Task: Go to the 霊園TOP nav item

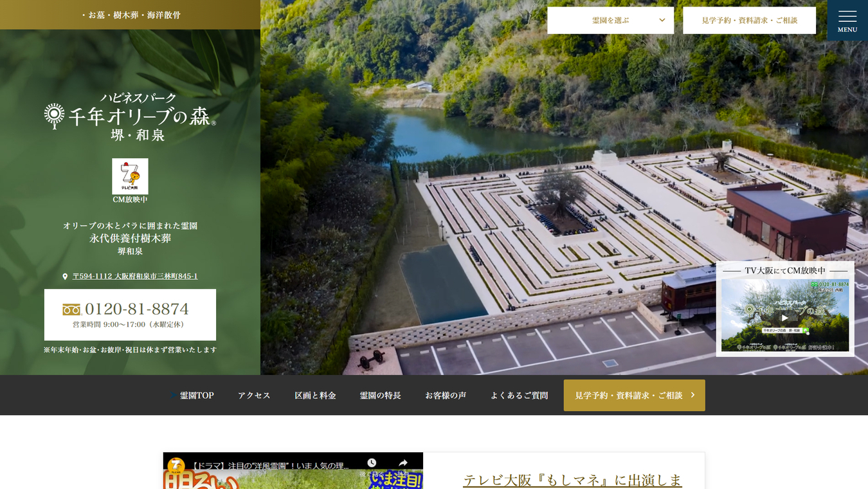Action: (x=197, y=395)
